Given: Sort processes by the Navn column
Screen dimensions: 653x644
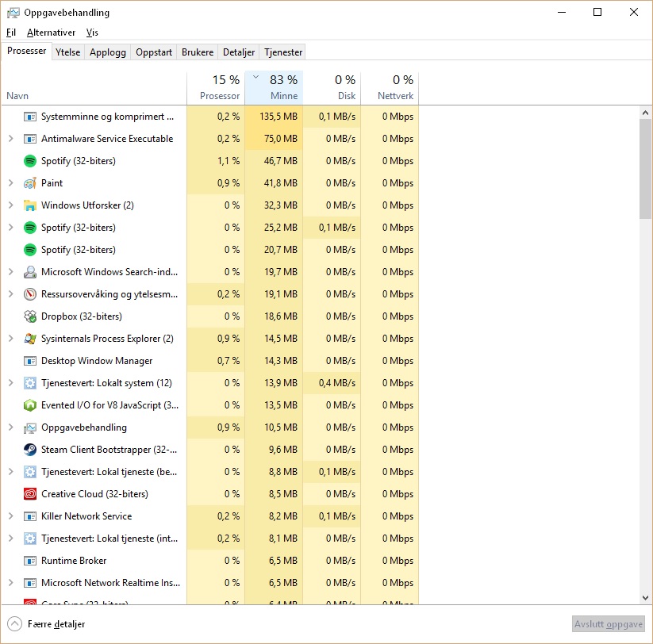Looking at the screenshot, I should point(94,87).
